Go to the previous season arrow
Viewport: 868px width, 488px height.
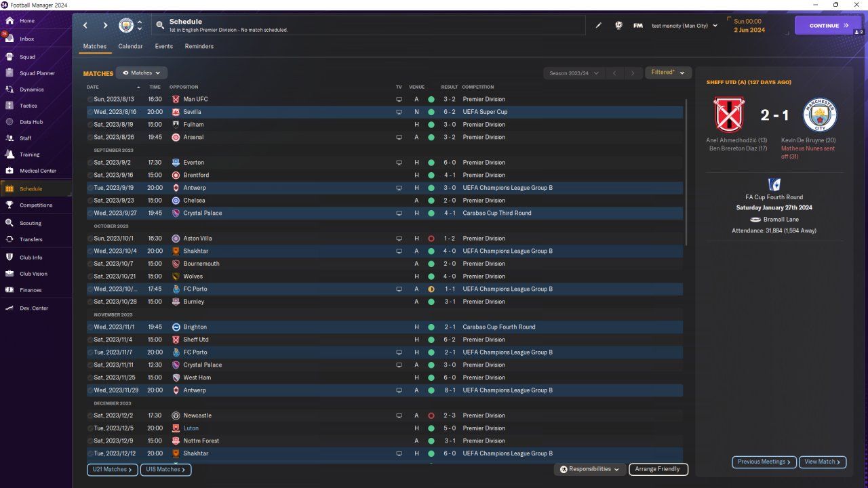click(x=614, y=73)
